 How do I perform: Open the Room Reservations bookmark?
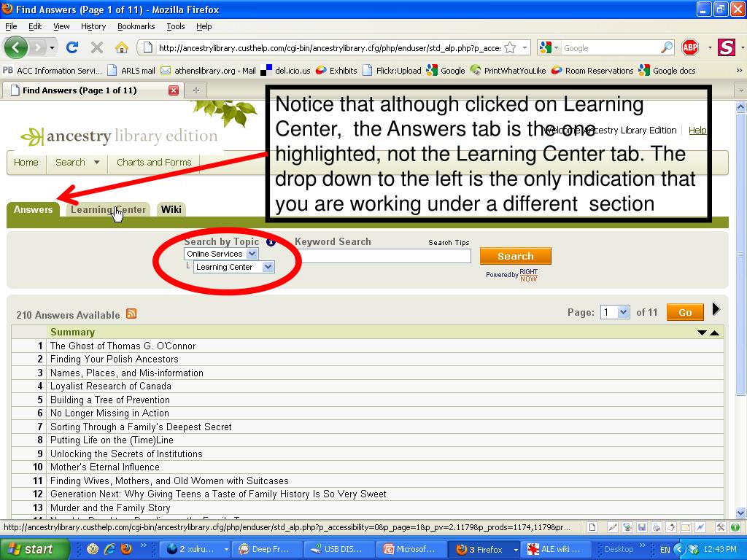coord(592,71)
